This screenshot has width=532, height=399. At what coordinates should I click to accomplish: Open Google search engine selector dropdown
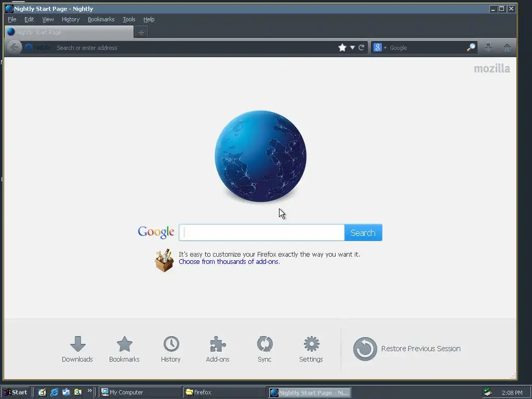[380, 47]
